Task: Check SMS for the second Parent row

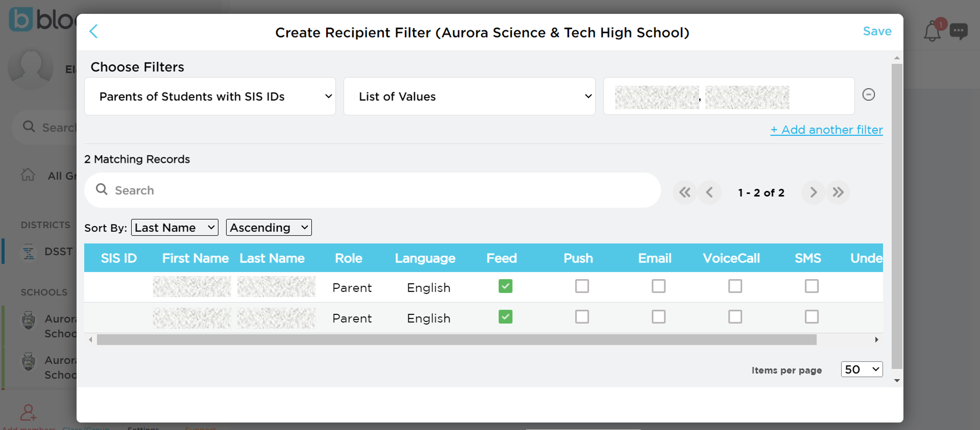Action: (x=811, y=317)
